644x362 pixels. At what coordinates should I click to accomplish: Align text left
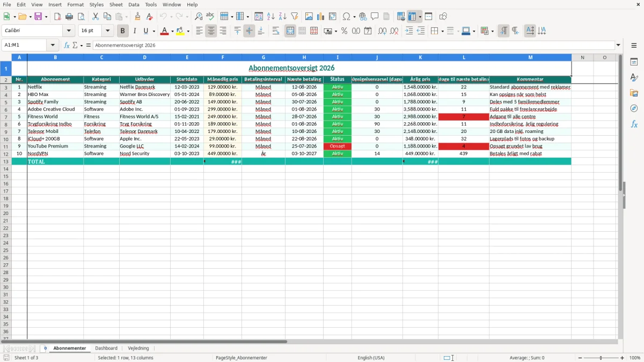pyautogui.click(x=199, y=31)
